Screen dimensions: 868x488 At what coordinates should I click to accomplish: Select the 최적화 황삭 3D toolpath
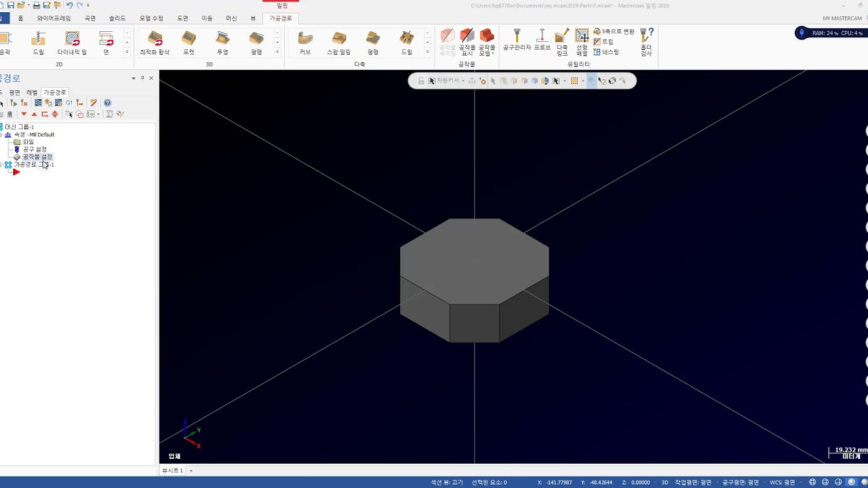tap(155, 43)
